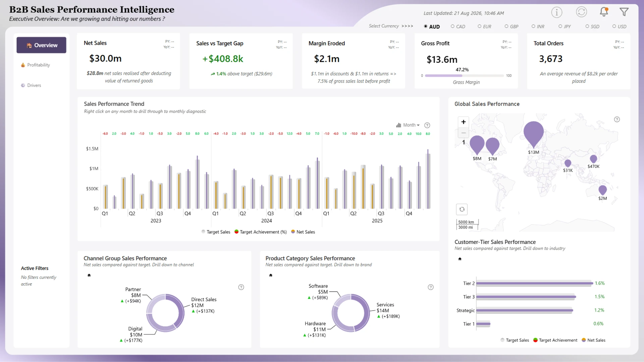Toggle Net Sales legend in trend chart

click(x=303, y=232)
